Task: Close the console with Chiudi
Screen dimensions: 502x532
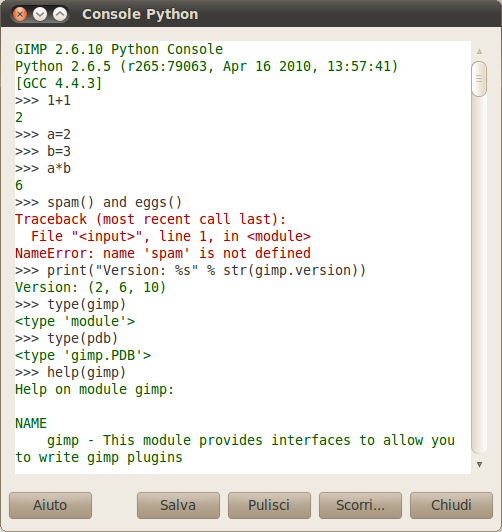Action: click(451, 505)
